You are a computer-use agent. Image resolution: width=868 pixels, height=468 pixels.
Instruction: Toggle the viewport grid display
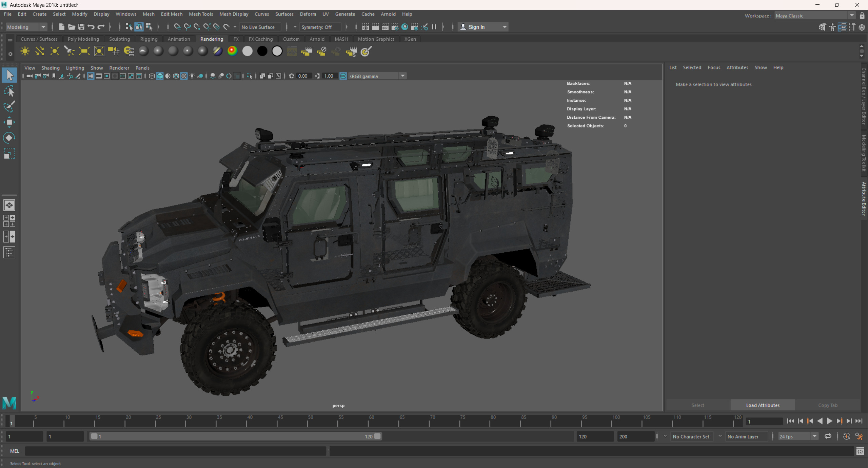pos(91,76)
